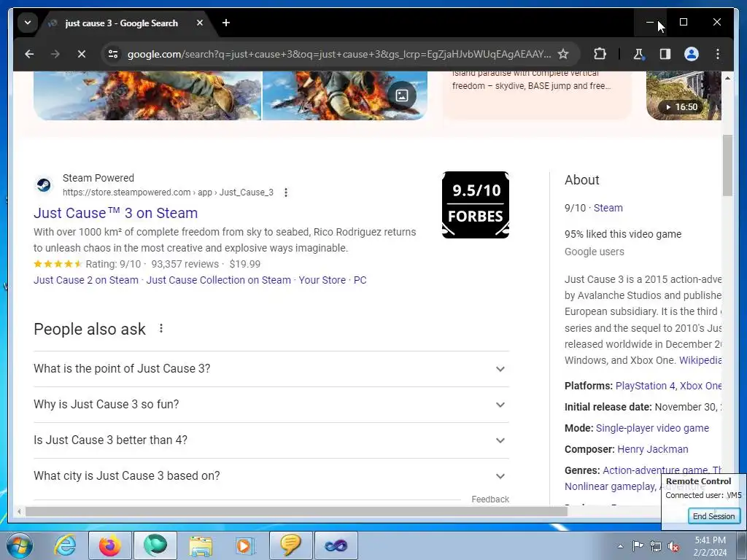This screenshot has height=560, width=747.
Task: Open the clock showing 5:41 PM
Action: pyautogui.click(x=710, y=546)
